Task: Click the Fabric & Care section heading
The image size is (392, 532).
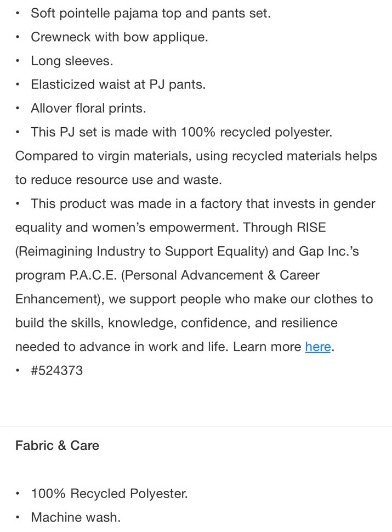Action: click(x=58, y=445)
